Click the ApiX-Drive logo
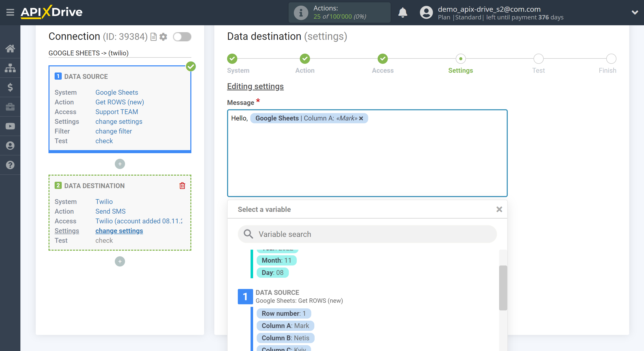 pos(52,12)
